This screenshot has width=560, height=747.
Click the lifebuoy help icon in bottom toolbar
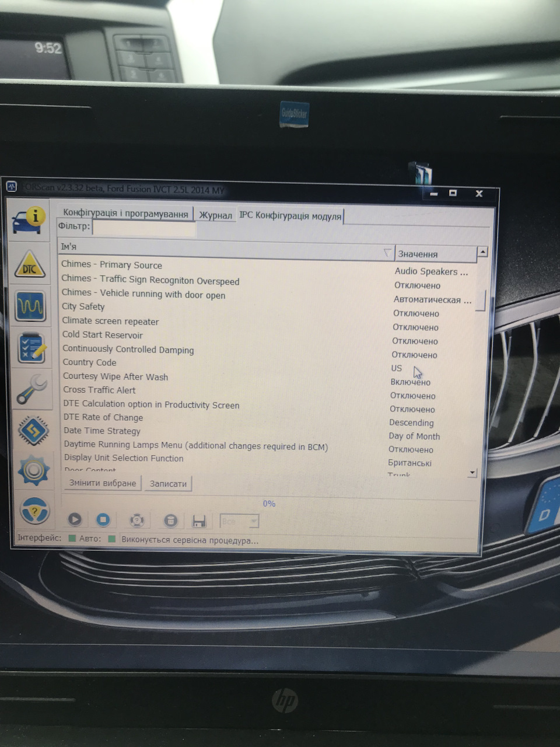137,521
